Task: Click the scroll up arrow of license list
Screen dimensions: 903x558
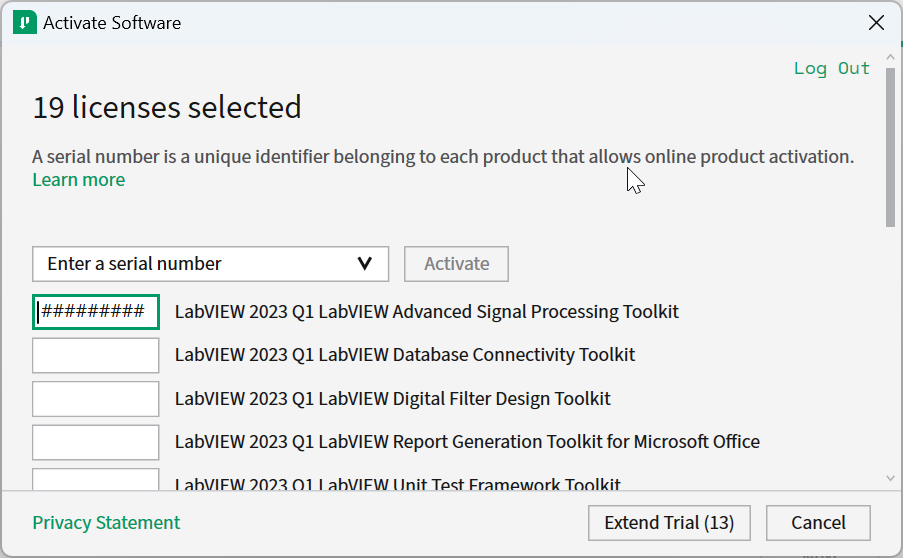Action: click(x=890, y=57)
